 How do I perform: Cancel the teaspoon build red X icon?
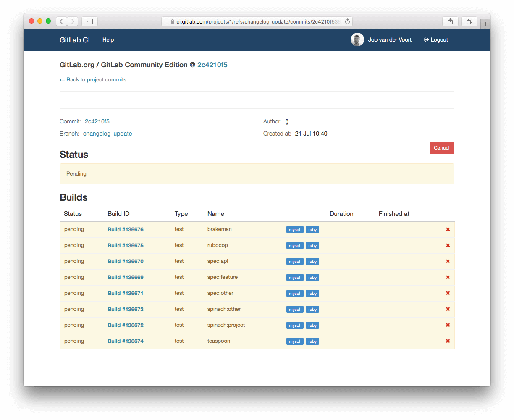448,341
